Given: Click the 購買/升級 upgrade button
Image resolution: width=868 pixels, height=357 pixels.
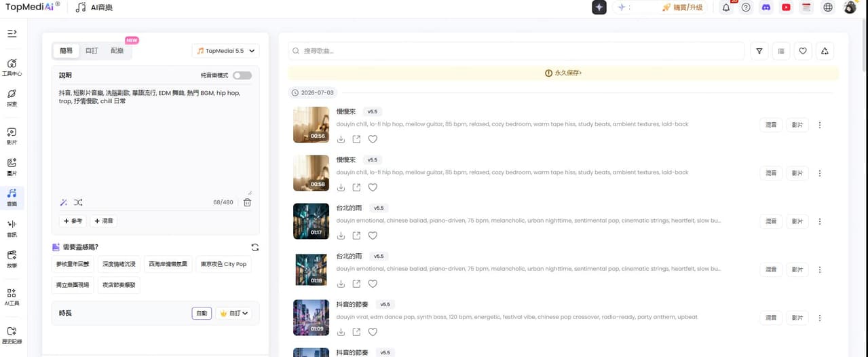Looking at the screenshot, I should pyautogui.click(x=683, y=7).
